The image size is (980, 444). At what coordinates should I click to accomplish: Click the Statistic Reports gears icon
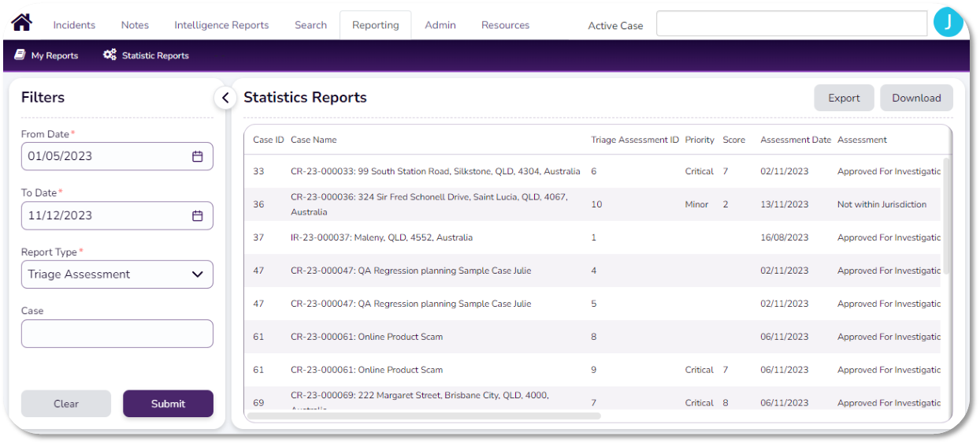(110, 55)
